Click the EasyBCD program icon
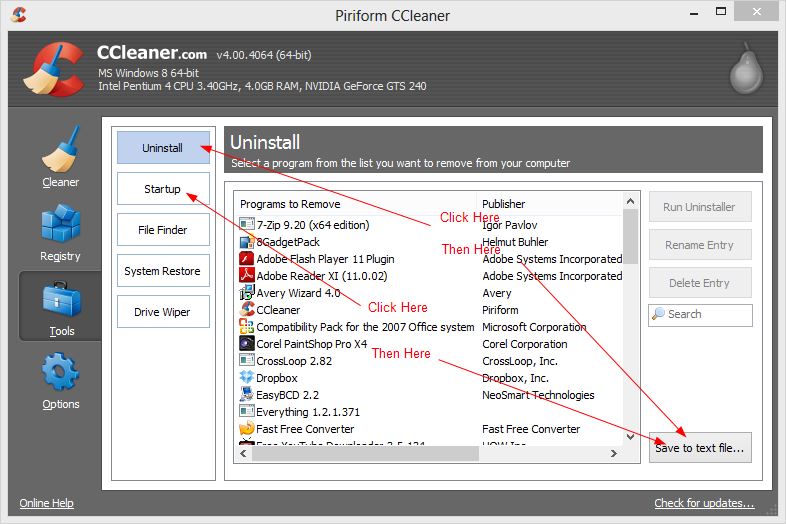This screenshot has height=524, width=786. coord(247,394)
